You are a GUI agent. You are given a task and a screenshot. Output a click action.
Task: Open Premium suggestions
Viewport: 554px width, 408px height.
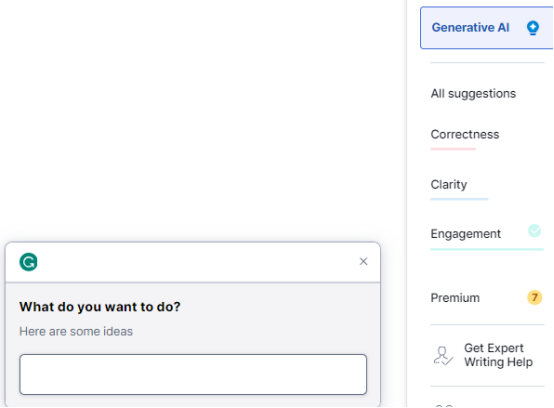pos(455,298)
